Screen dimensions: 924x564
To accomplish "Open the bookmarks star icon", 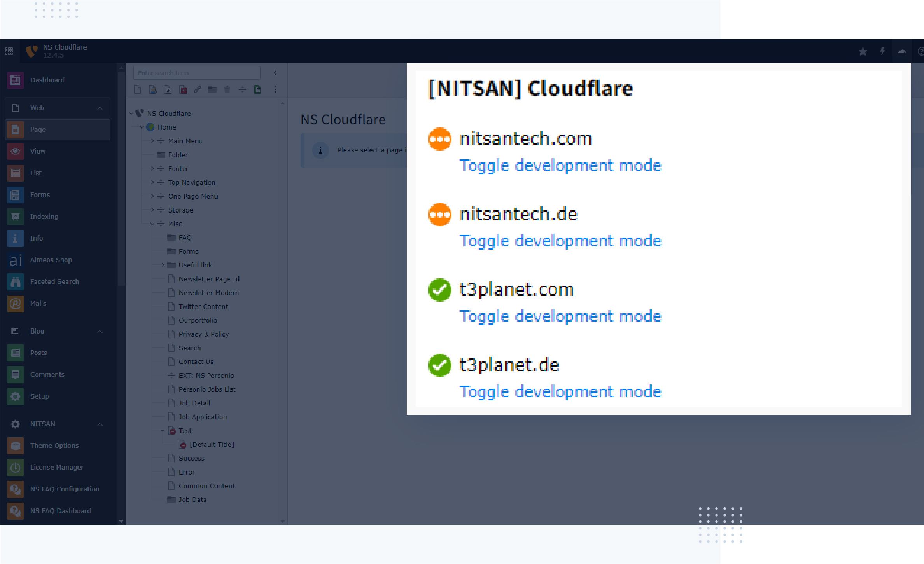I will point(863,51).
